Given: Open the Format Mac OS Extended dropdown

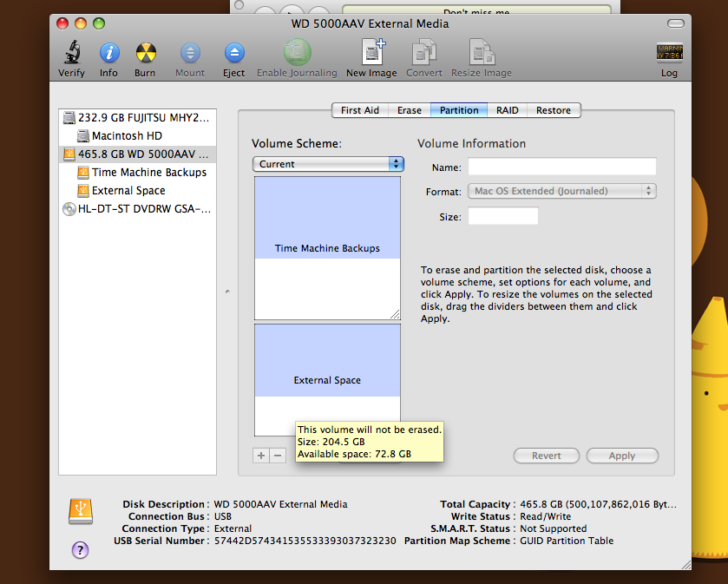Looking at the screenshot, I should coord(562,191).
